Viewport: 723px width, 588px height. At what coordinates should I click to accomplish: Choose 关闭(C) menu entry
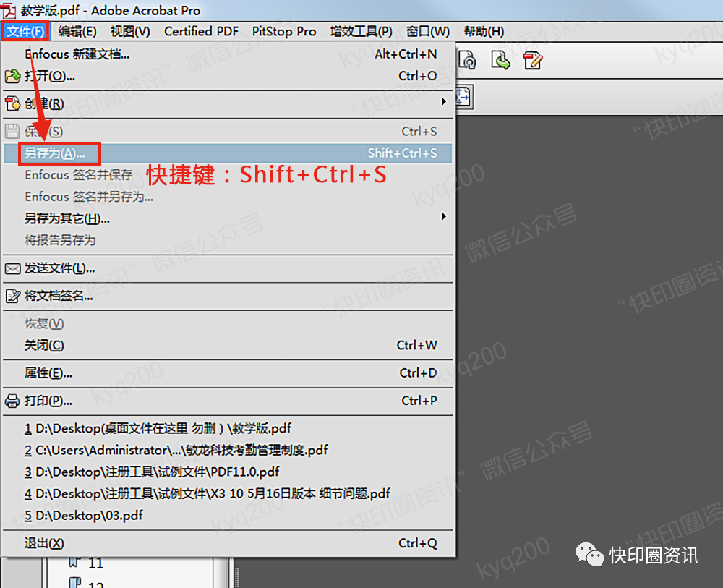click(228, 346)
